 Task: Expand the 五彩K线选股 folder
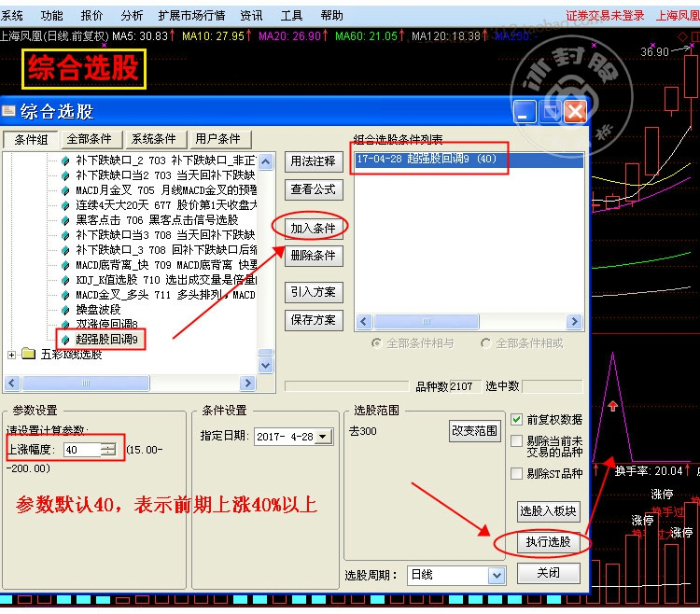pos(11,356)
